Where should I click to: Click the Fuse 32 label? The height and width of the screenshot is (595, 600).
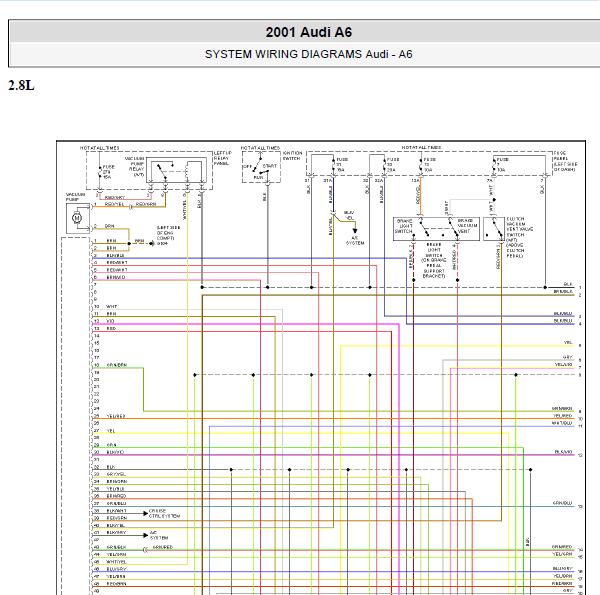click(x=393, y=165)
